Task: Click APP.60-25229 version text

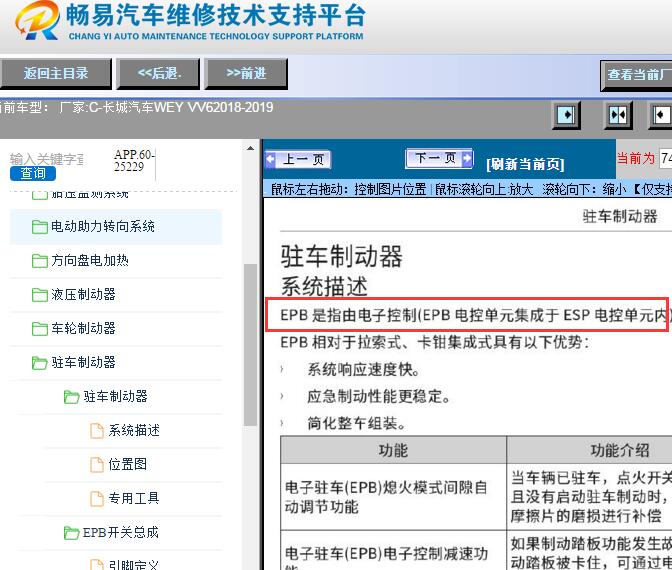Action: coord(134,160)
